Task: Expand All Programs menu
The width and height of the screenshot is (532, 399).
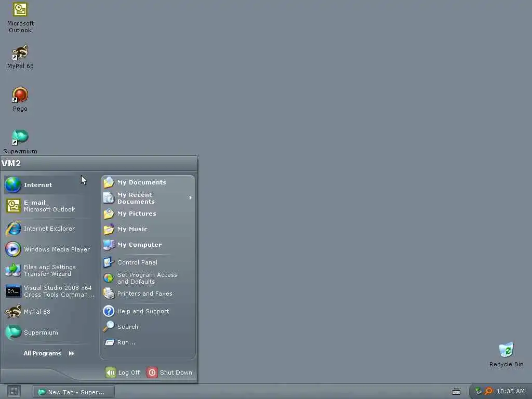Action: [x=49, y=353]
